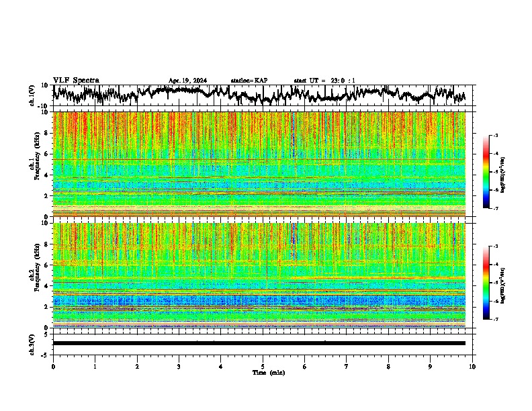This screenshot has height=411, width=532.
Task: Click the "-7" tick on ch.2 colorbar
Action: [495, 319]
